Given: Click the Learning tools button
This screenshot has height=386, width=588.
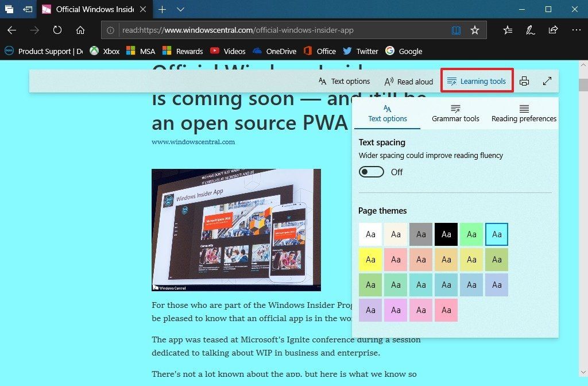Looking at the screenshot, I should pyautogui.click(x=477, y=80).
